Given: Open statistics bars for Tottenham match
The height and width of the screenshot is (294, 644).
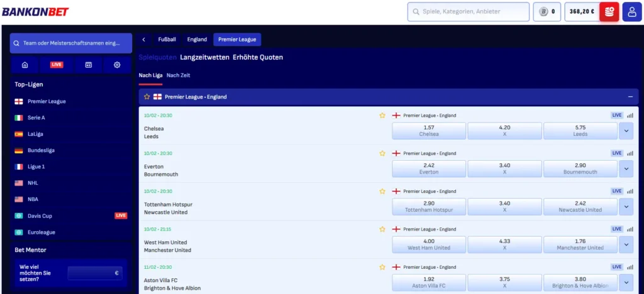Looking at the screenshot, I should pyautogui.click(x=630, y=192).
